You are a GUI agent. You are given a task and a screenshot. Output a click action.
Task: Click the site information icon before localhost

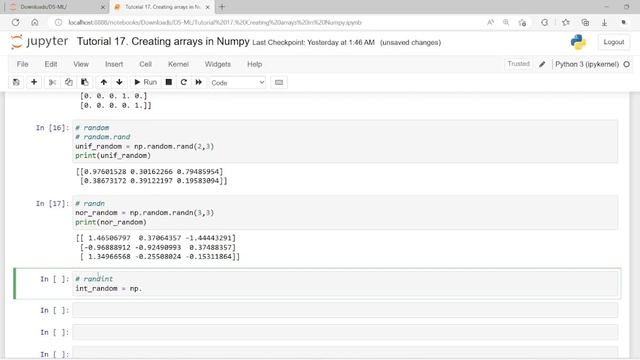click(x=58, y=22)
